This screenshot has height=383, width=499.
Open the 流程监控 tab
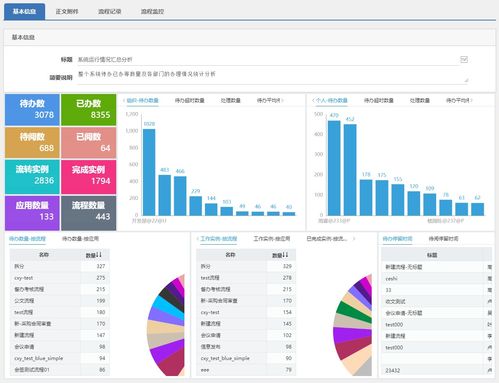point(152,11)
